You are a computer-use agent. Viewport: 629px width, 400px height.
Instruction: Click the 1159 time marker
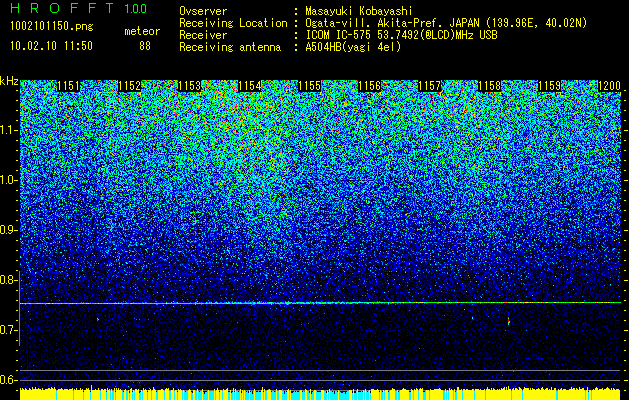(x=549, y=86)
